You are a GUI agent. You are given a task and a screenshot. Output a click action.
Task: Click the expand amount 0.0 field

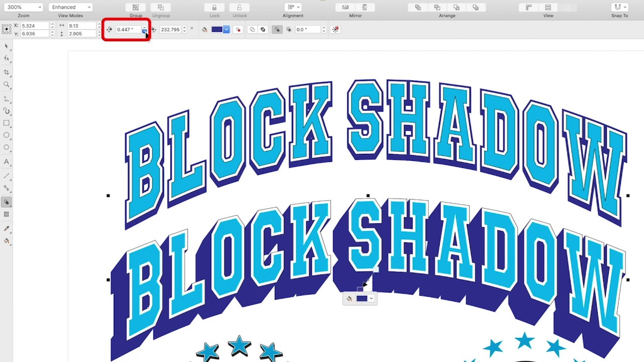click(x=308, y=30)
